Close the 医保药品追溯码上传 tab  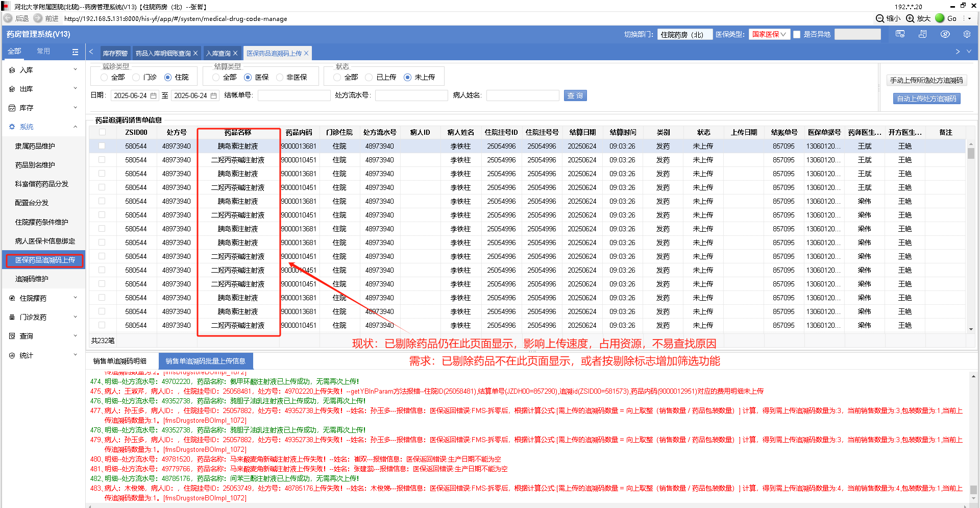point(306,53)
